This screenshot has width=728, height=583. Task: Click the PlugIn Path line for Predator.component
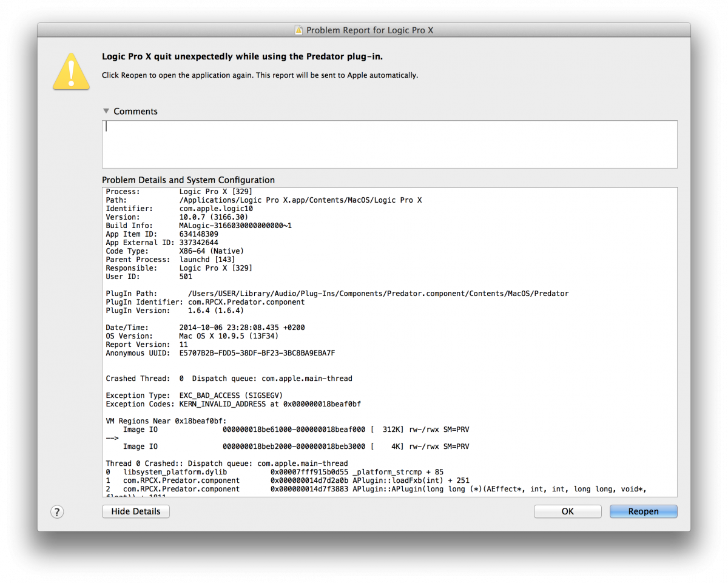click(x=337, y=294)
